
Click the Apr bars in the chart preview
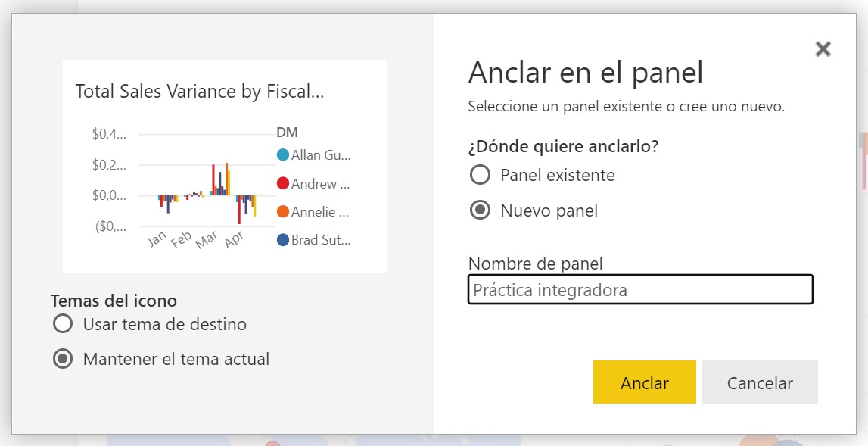coord(247,209)
